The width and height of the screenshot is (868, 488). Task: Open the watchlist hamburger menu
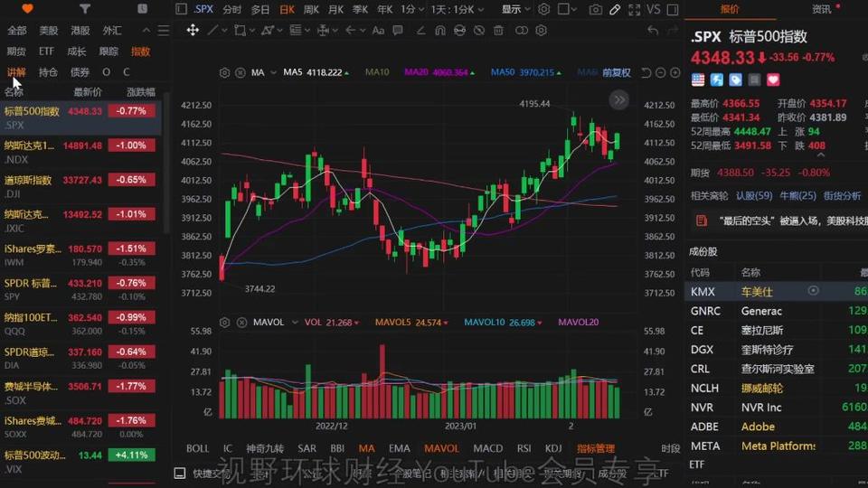coord(164,31)
